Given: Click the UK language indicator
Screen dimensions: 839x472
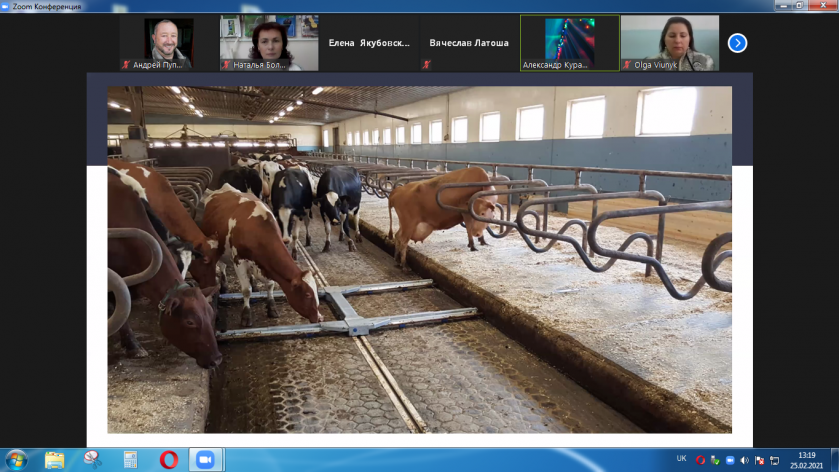Looking at the screenshot, I should [x=681, y=459].
